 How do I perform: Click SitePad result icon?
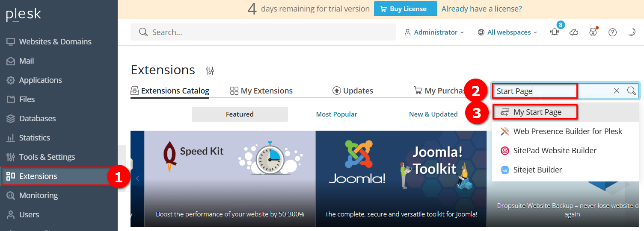tap(505, 150)
